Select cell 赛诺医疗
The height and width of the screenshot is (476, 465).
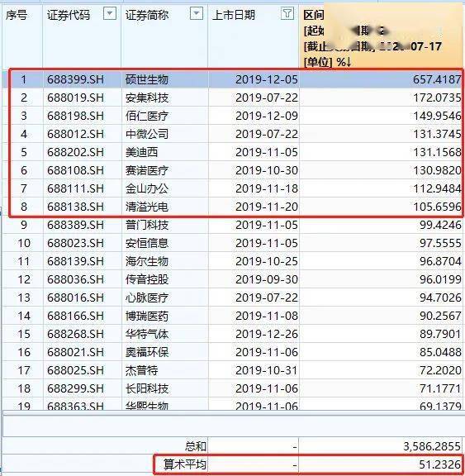(x=147, y=170)
